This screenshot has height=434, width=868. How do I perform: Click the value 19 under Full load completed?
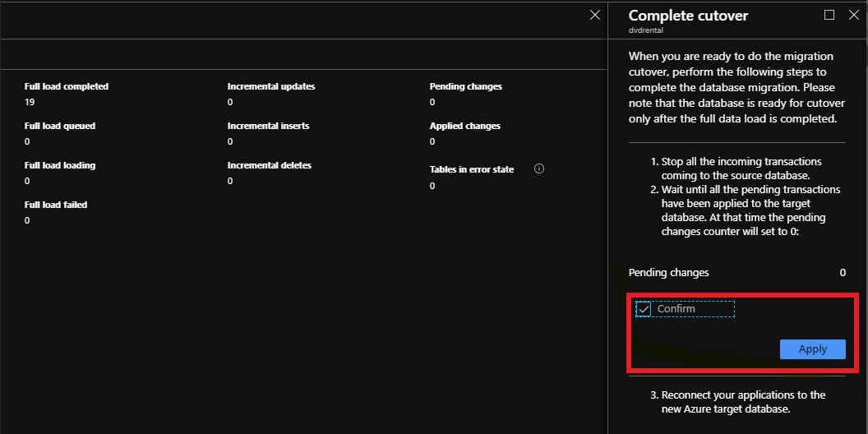pyautogui.click(x=30, y=102)
